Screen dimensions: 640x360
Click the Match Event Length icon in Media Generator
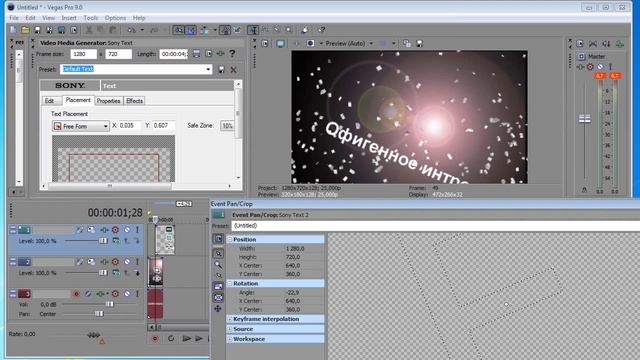pos(196,53)
